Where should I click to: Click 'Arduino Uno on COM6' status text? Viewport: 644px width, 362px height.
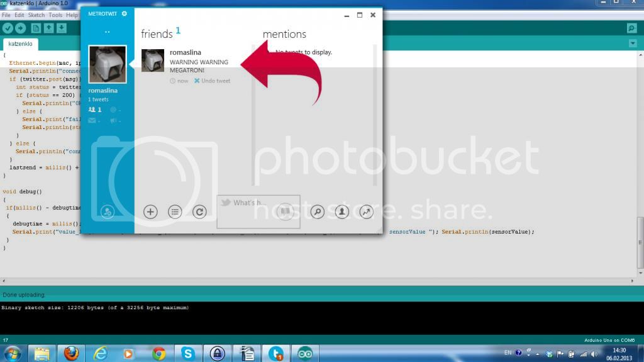pyautogui.click(x=609, y=340)
